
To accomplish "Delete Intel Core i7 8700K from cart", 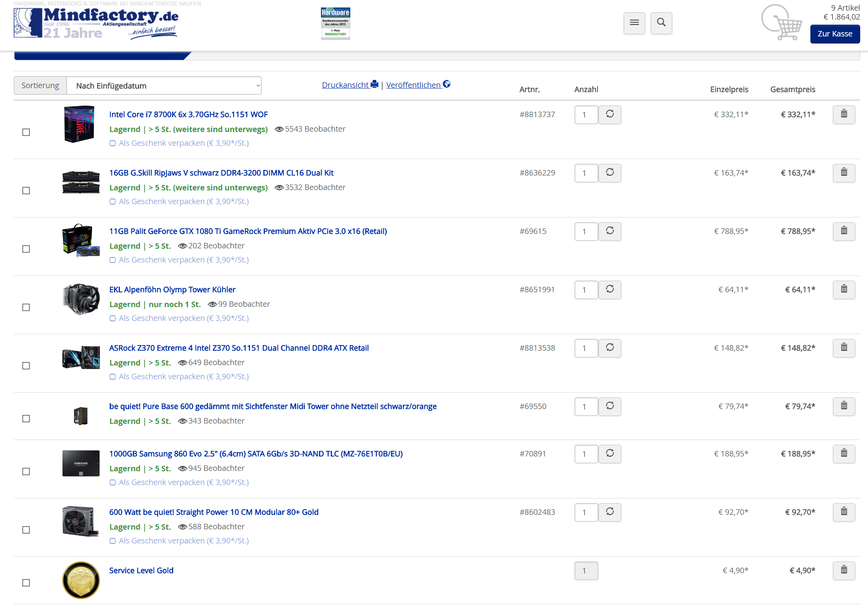I will coord(844,114).
